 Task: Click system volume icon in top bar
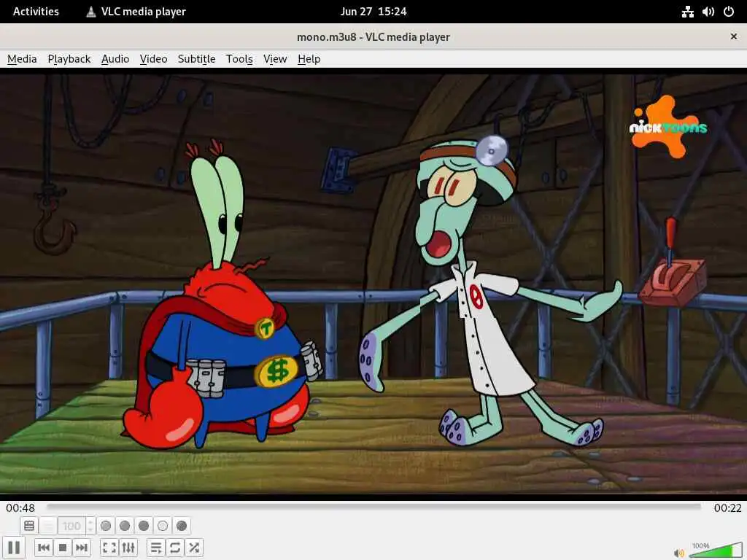708,12
